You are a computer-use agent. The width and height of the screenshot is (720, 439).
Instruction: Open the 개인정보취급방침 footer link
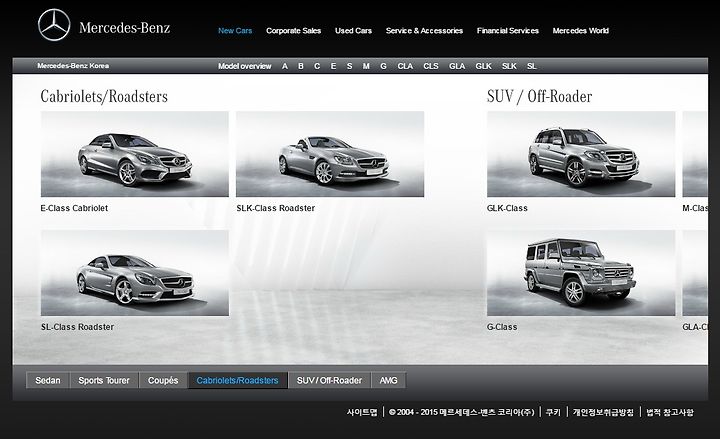603,412
